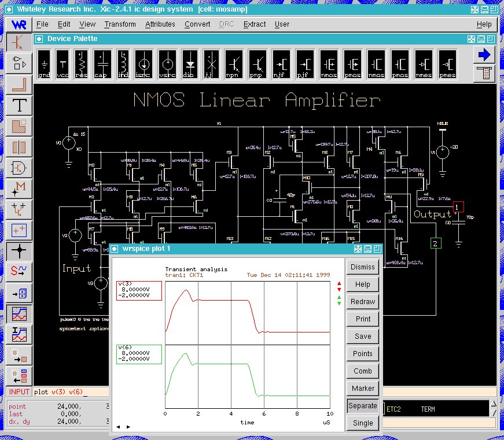The width and height of the screenshot is (504, 440).
Task: Click the red S spice run icon
Action: click(x=19, y=272)
